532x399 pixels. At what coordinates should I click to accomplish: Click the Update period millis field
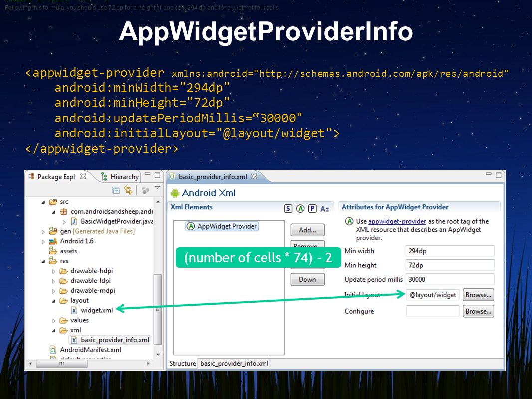pyautogui.click(x=450, y=280)
